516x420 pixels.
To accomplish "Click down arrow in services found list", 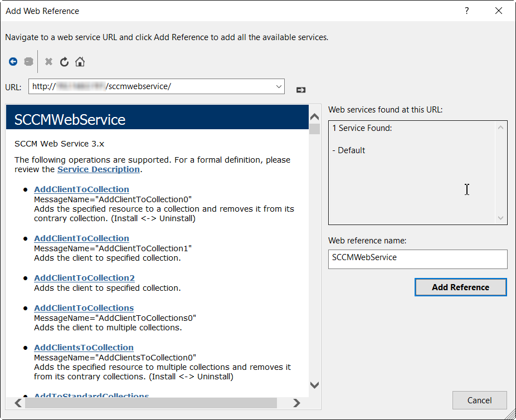I will click(500, 218).
